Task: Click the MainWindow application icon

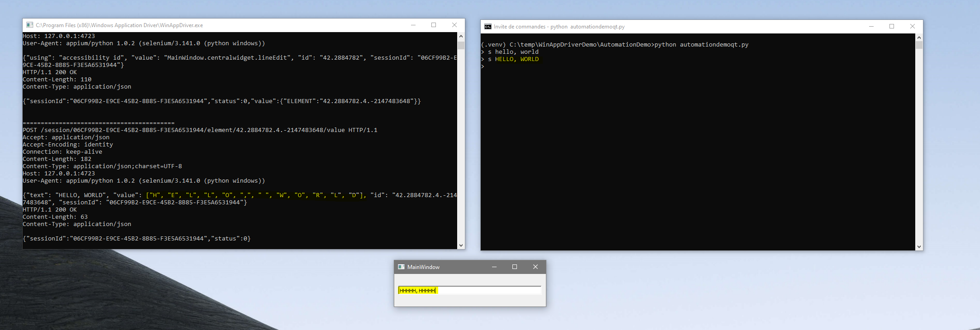Action: [401, 267]
